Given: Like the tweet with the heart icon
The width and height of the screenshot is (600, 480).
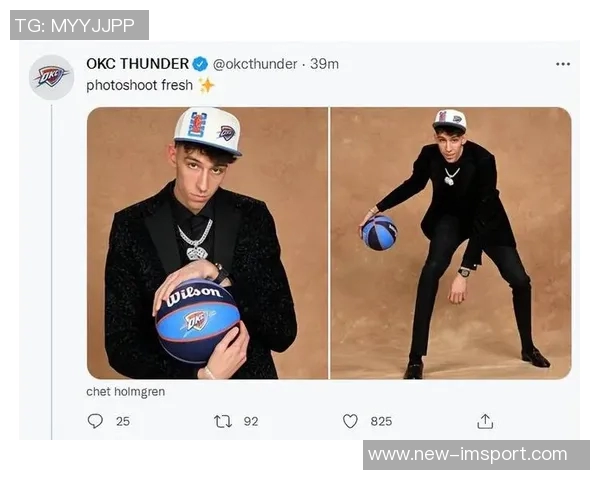Looking at the screenshot, I should click(x=350, y=421).
